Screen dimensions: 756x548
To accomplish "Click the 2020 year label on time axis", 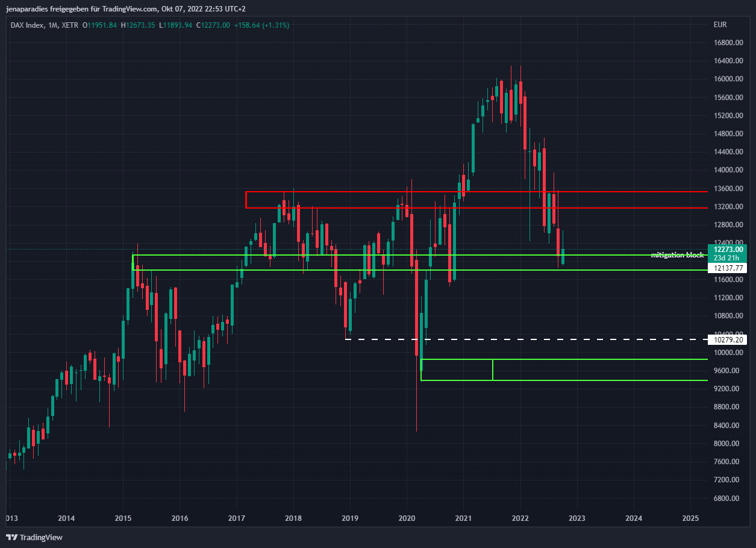I will click(x=407, y=518).
